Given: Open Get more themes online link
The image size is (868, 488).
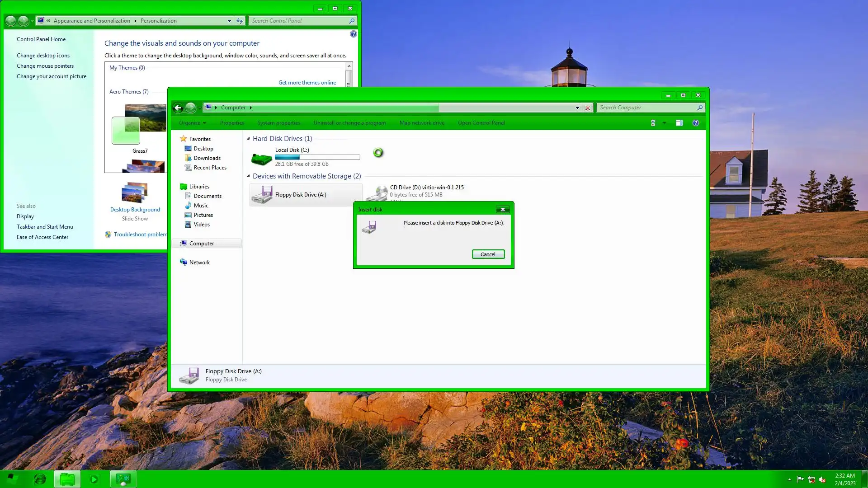Looking at the screenshot, I should point(307,83).
